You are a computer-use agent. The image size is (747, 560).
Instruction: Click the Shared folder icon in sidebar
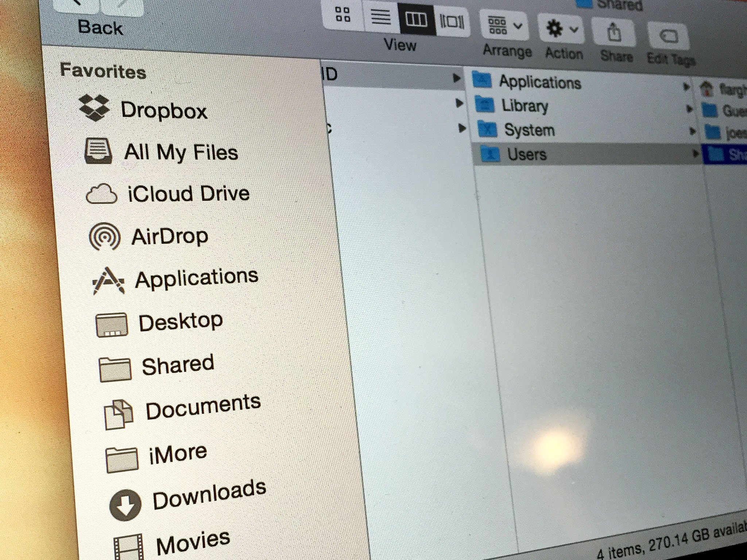click(x=115, y=369)
